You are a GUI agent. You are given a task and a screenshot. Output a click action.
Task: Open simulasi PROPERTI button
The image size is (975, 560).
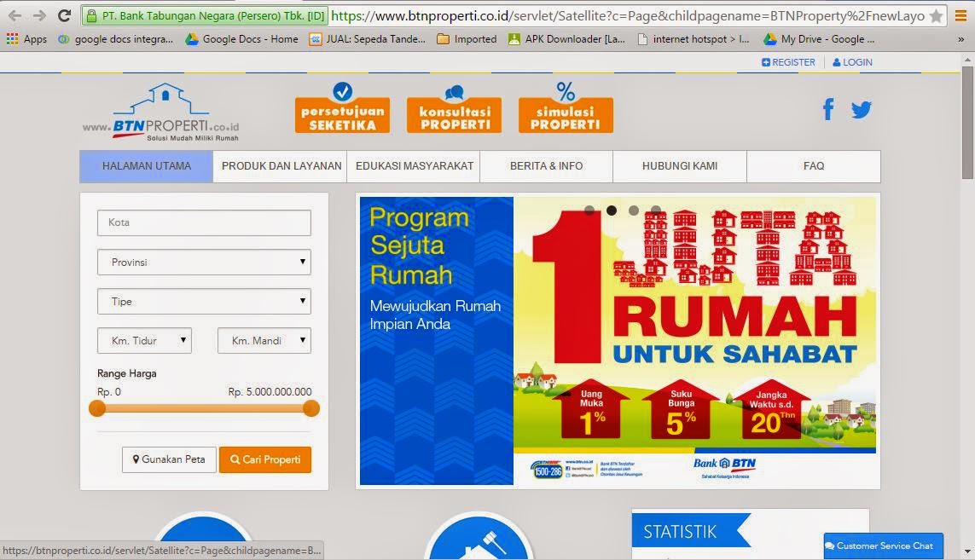click(566, 107)
